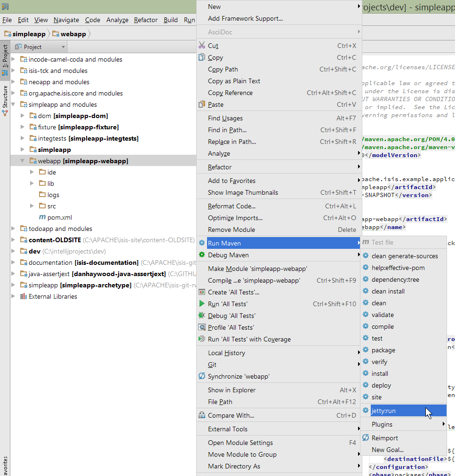This screenshot has width=455, height=476.
Task: Open the Plugins submenu
Action: tap(382, 424)
